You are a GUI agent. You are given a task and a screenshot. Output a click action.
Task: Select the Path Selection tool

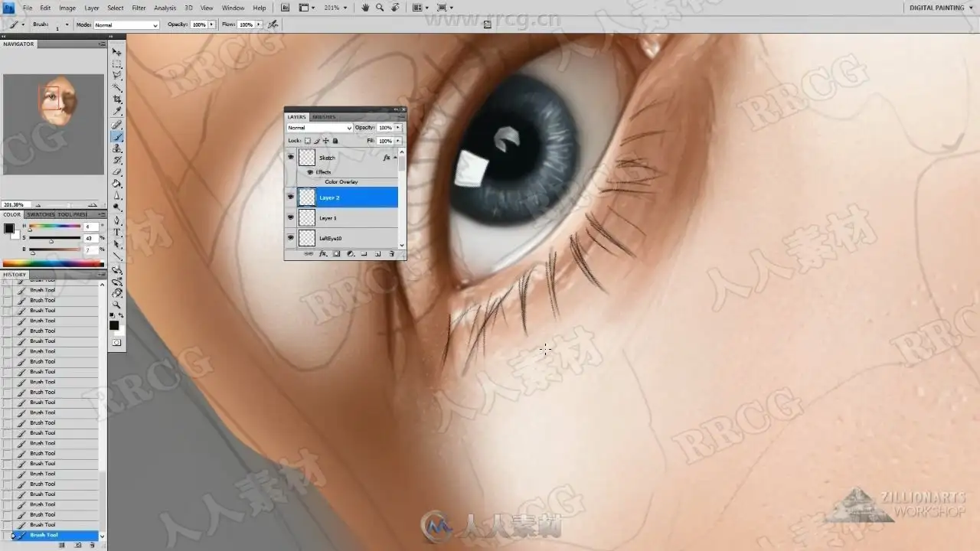117,244
